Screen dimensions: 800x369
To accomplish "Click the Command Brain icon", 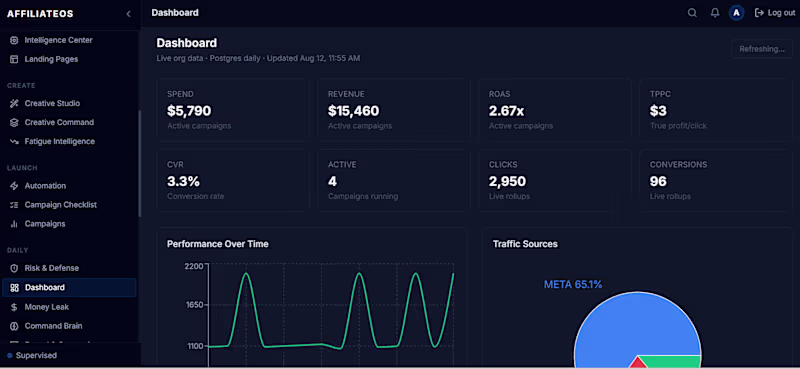I will [x=14, y=326].
